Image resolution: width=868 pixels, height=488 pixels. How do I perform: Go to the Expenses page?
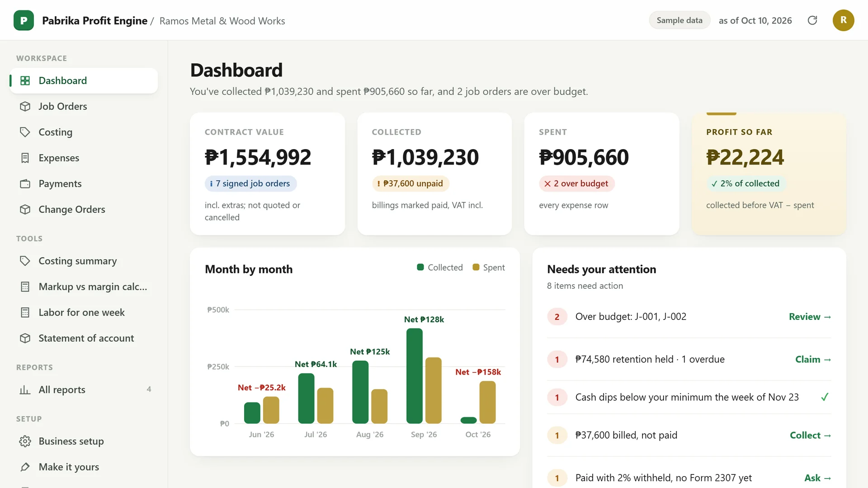point(84,158)
